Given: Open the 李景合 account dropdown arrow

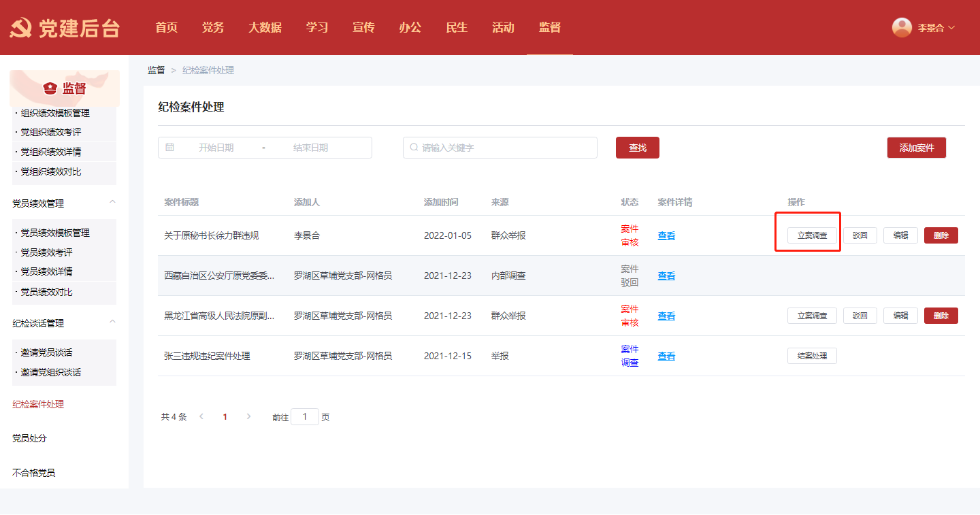Looking at the screenshot, I should [x=951, y=28].
